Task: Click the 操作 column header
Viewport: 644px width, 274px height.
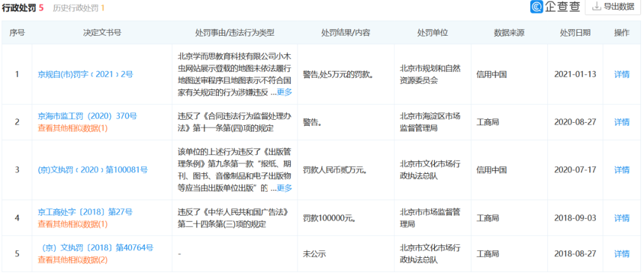Action: pos(622,33)
